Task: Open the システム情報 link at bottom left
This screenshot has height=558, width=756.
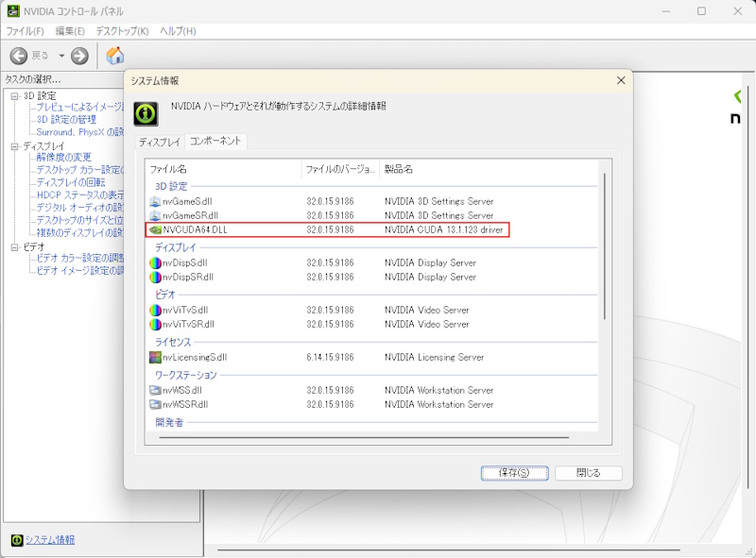Action: [x=49, y=540]
